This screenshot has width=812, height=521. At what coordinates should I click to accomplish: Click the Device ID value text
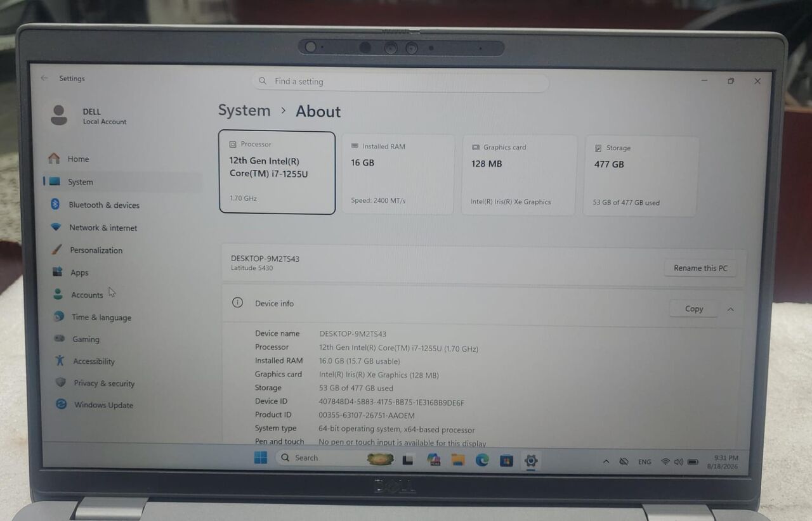[x=391, y=402]
